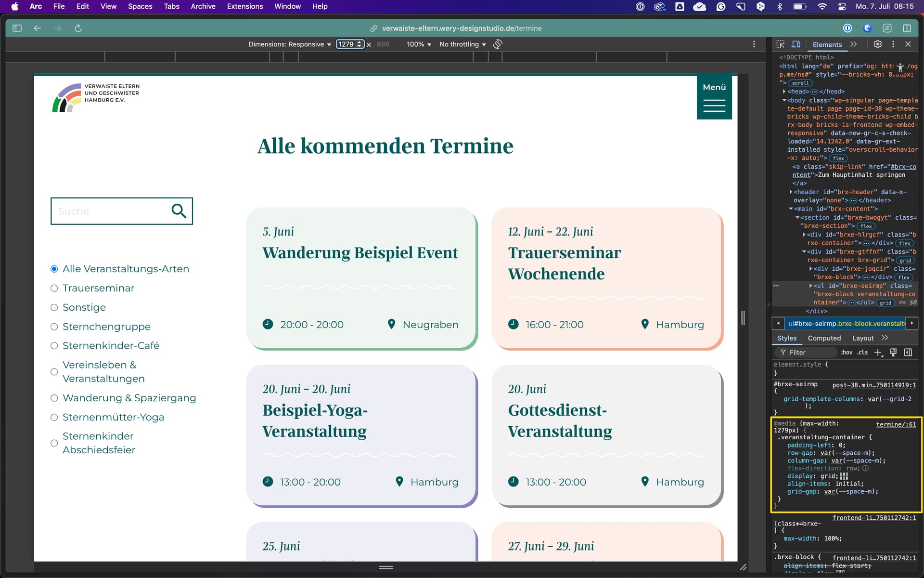Viewport: 924px width, 578px height.
Task: Open the No throttling dropdown
Action: click(462, 44)
